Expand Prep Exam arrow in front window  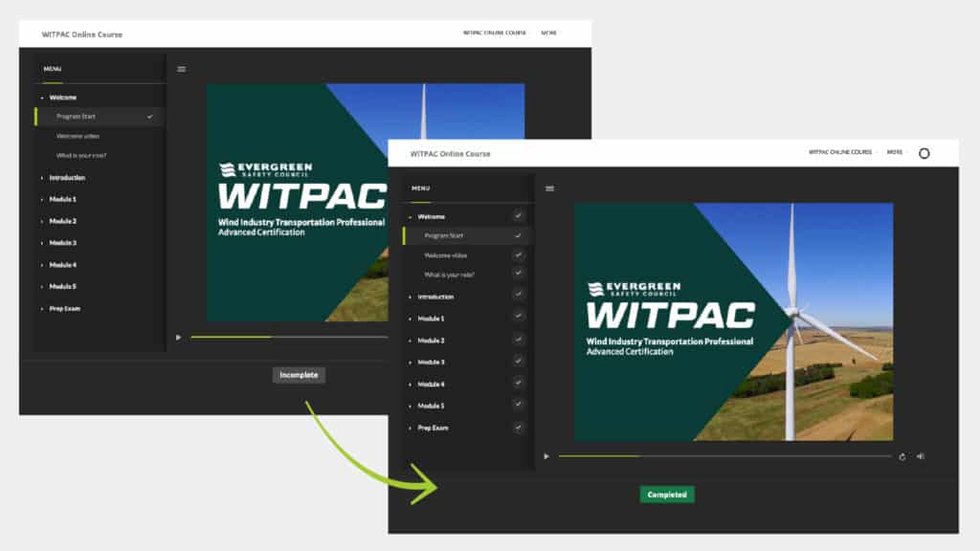coord(410,429)
